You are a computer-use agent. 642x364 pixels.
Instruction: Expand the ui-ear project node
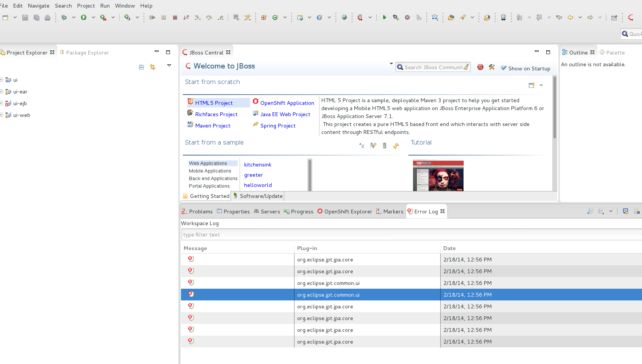coord(2,92)
